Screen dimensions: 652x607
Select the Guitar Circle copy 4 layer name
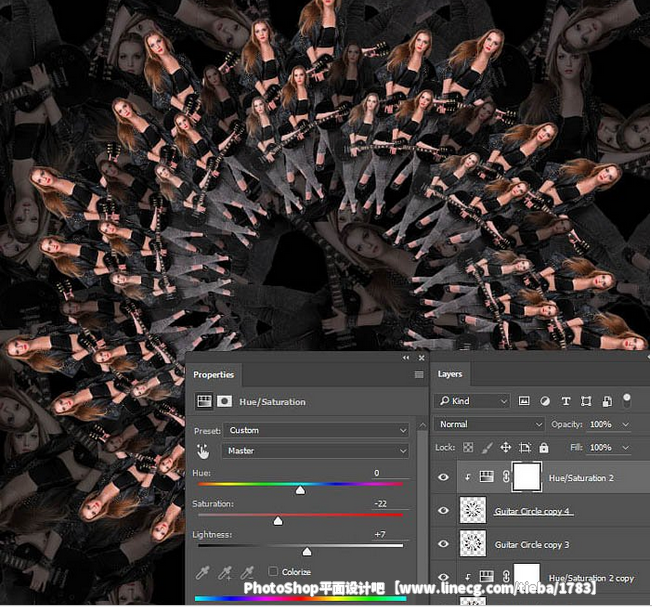(533, 511)
